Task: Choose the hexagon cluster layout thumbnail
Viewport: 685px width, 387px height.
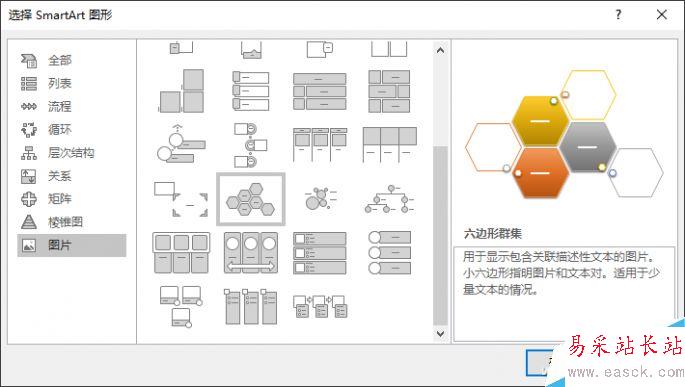Action: 251,200
